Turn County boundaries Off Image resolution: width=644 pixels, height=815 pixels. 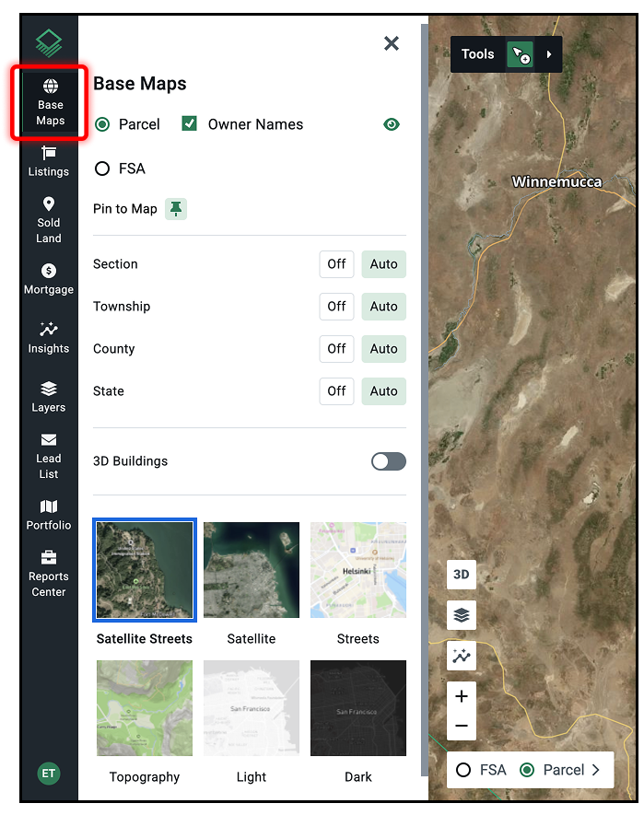tap(336, 349)
